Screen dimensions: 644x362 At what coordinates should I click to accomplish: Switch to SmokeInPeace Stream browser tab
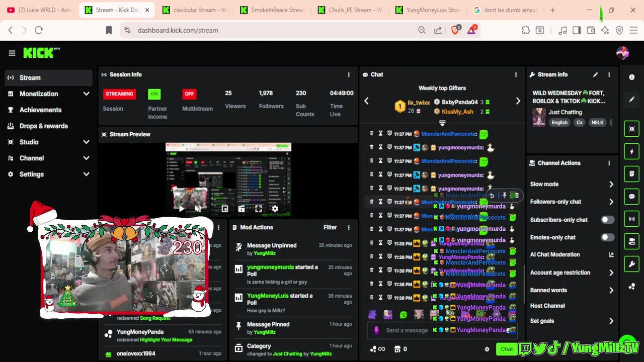tap(272, 10)
